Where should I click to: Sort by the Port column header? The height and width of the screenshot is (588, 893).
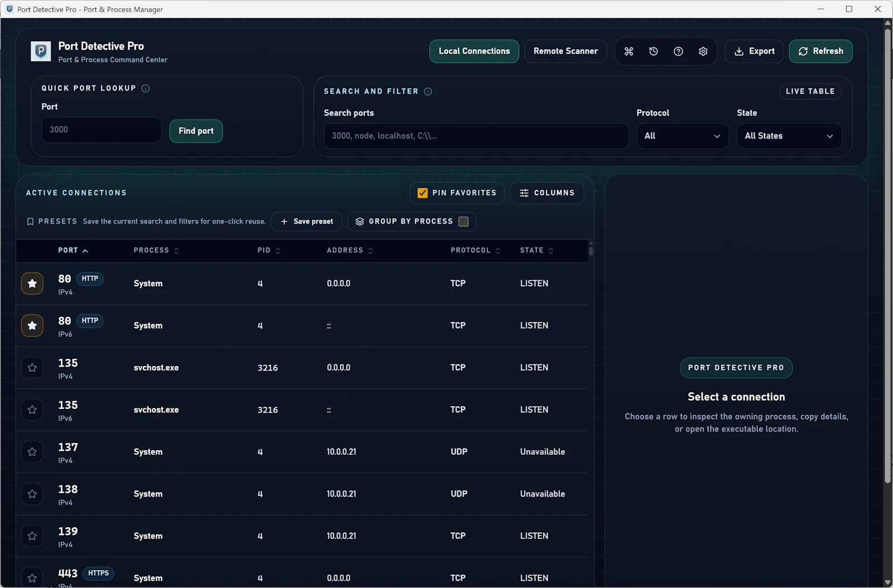click(73, 250)
